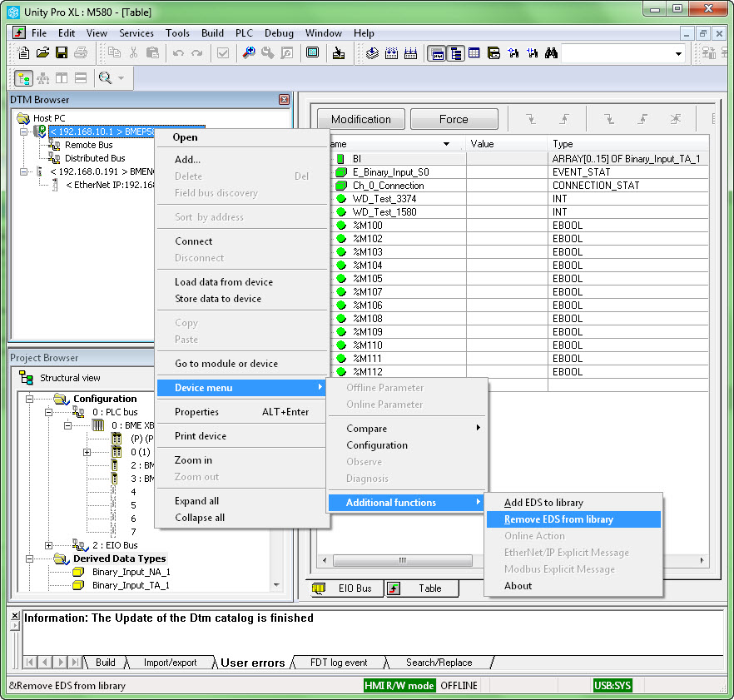This screenshot has height=700, width=734.
Task: Select the Structural view toolbar icon
Action: click(x=23, y=78)
